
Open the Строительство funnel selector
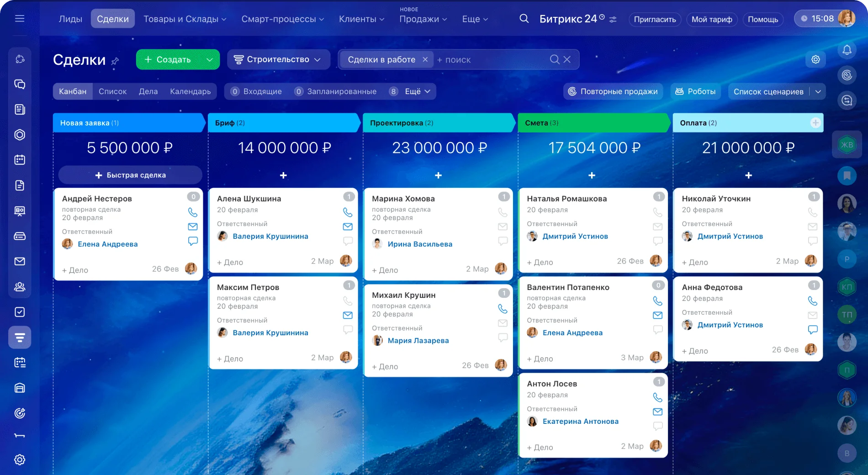(x=278, y=59)
